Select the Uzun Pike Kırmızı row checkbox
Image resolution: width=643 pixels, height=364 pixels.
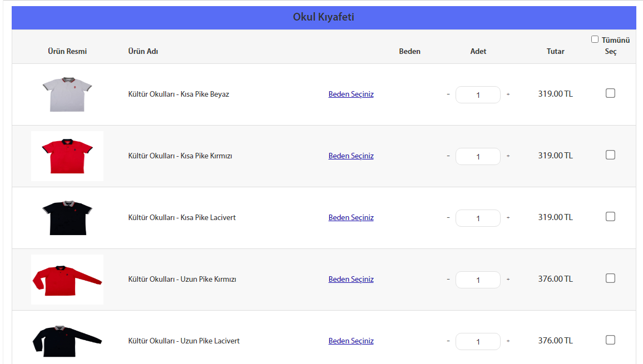click(x=610, y=278)
